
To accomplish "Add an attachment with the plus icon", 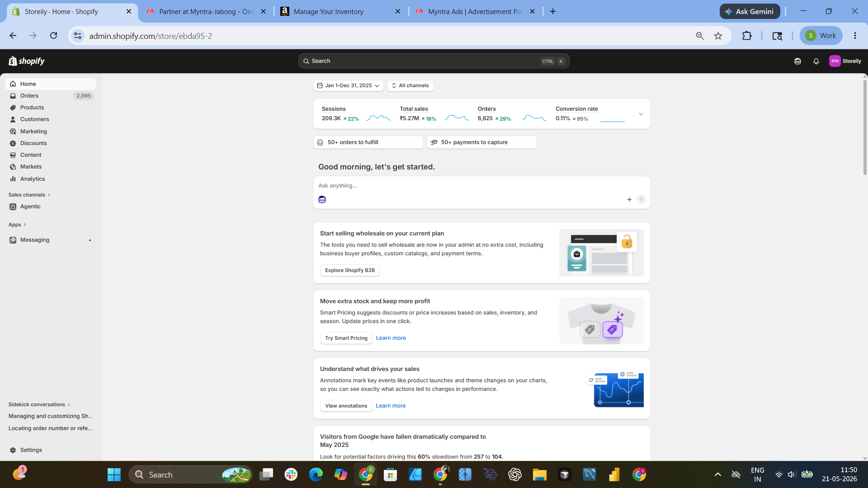I will (x=629, y=199).
